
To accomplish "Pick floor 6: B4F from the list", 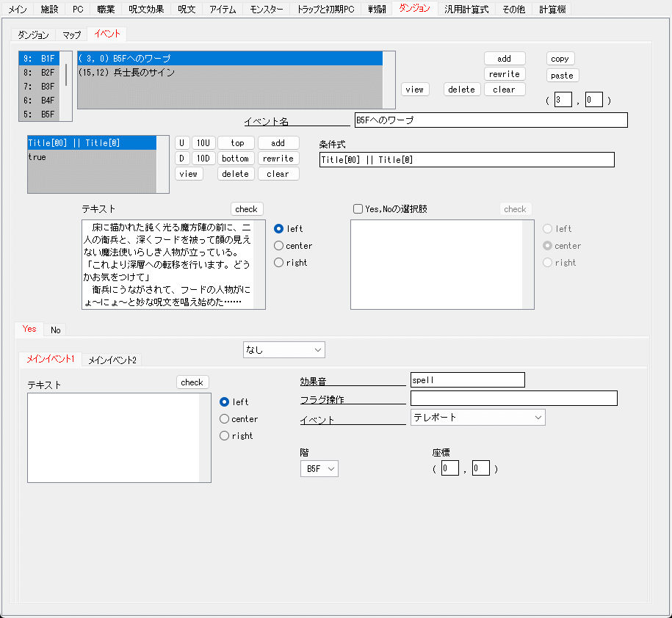I will click(x=39, y=101).
